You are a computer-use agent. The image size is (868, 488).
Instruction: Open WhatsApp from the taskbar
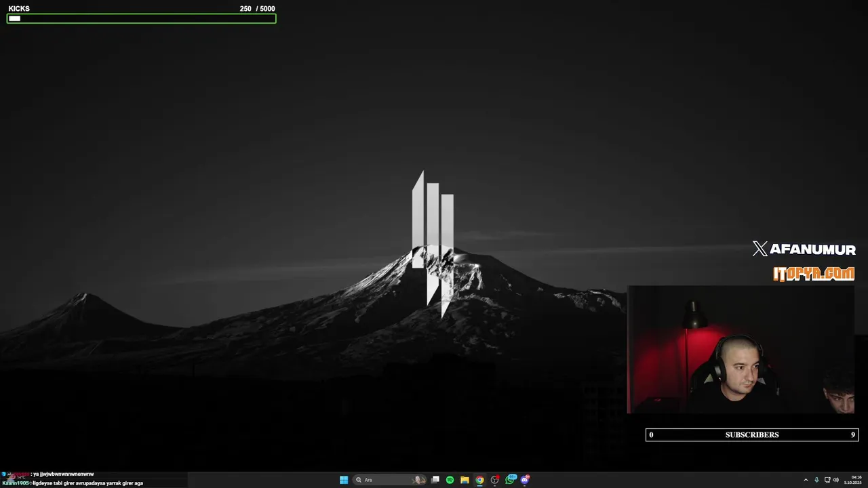click(x=510, y=480)
